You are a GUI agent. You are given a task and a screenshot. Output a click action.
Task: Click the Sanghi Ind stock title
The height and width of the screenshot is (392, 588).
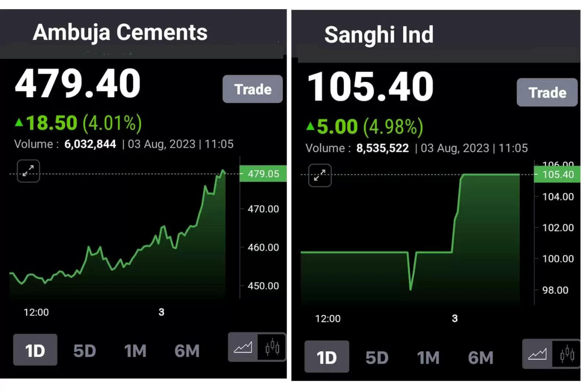(379, 35)
